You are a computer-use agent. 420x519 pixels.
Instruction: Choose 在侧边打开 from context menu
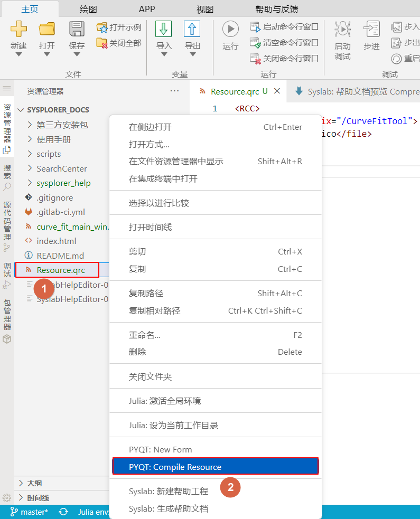216,127
